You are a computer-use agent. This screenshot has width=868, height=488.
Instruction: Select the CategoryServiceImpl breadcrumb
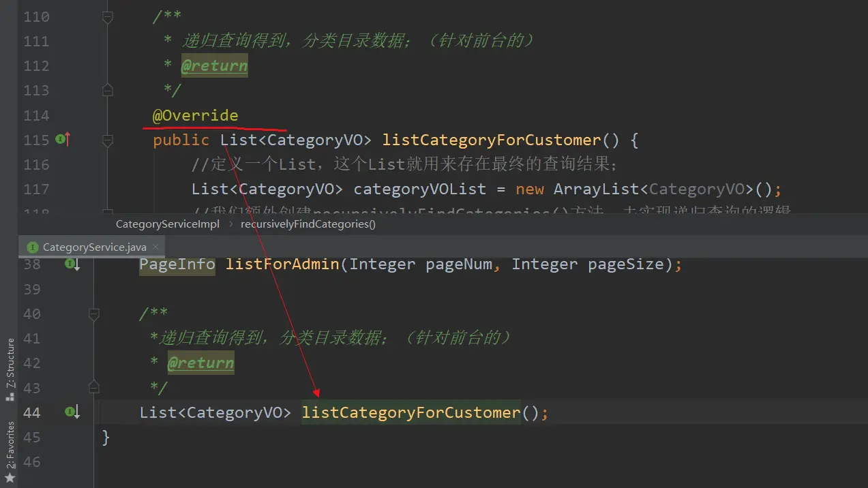[x=168, y=224]
